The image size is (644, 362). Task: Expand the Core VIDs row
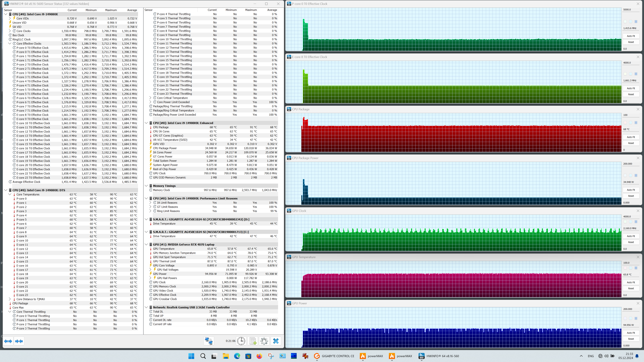pos(10,18)
